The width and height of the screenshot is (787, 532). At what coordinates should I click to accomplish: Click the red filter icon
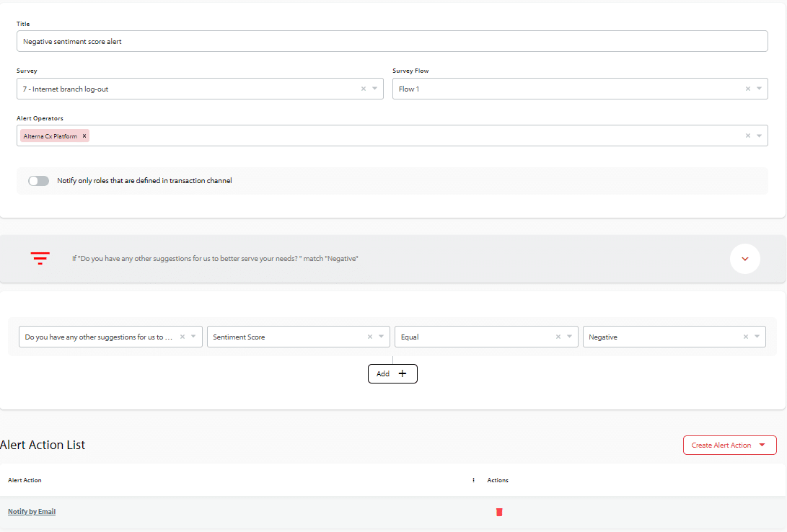(40, 258)
